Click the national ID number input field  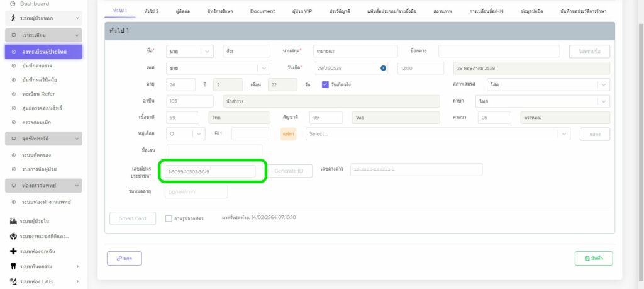pyautogui.click(x=209, y=171)
